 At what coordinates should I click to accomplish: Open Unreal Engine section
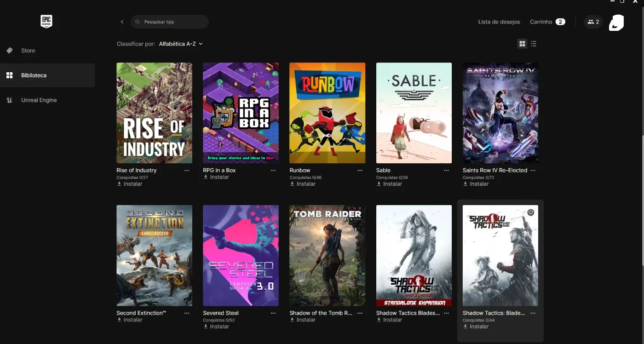39,100
